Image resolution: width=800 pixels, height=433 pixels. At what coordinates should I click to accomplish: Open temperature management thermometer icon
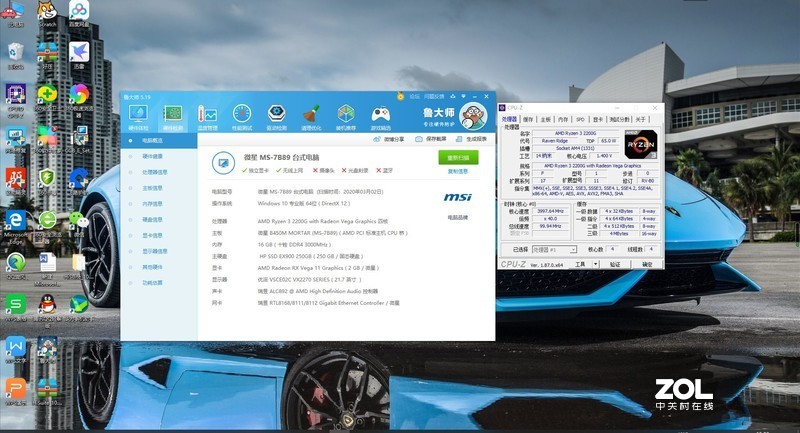point(207,117)
